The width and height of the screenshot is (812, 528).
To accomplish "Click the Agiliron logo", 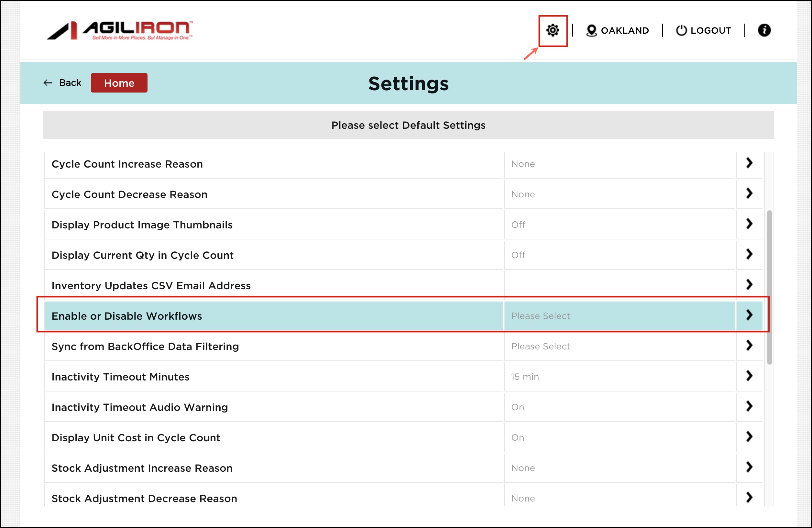I will pos(119,30).
